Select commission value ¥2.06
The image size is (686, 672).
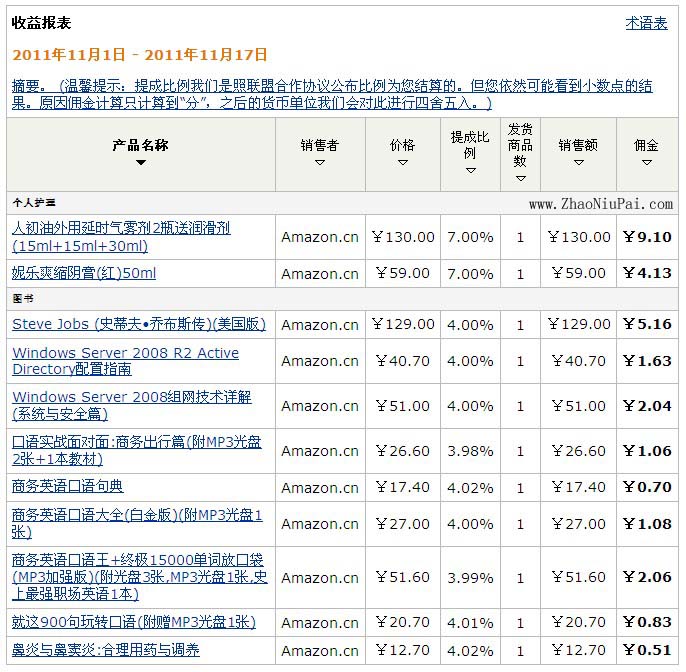tap(647, 577)
